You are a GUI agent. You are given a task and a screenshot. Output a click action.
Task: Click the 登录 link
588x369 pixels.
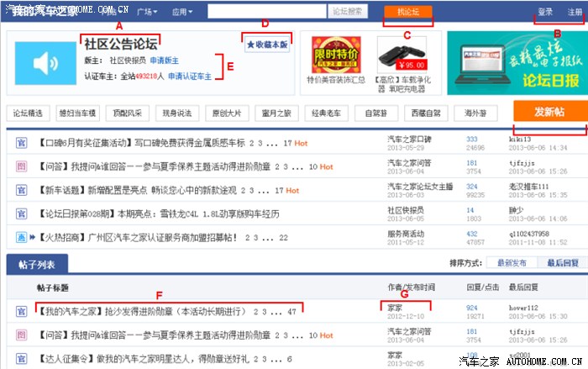(545, 12)
